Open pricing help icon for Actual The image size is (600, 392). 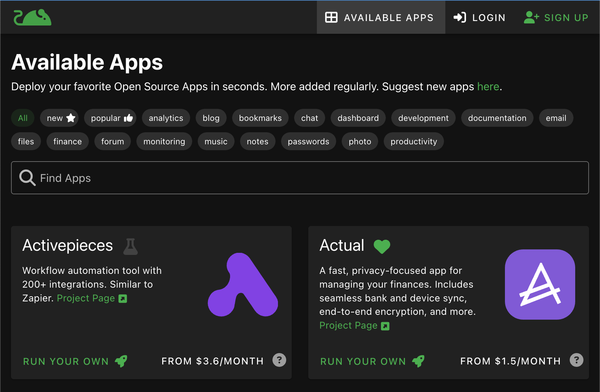click(x=577, y=360)
